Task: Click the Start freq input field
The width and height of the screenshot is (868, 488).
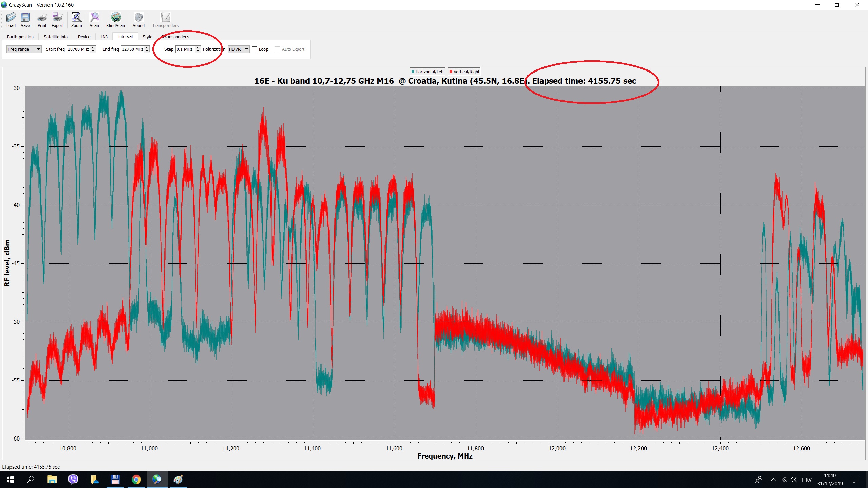Action: pyautogui.click(x=78, y=49)
